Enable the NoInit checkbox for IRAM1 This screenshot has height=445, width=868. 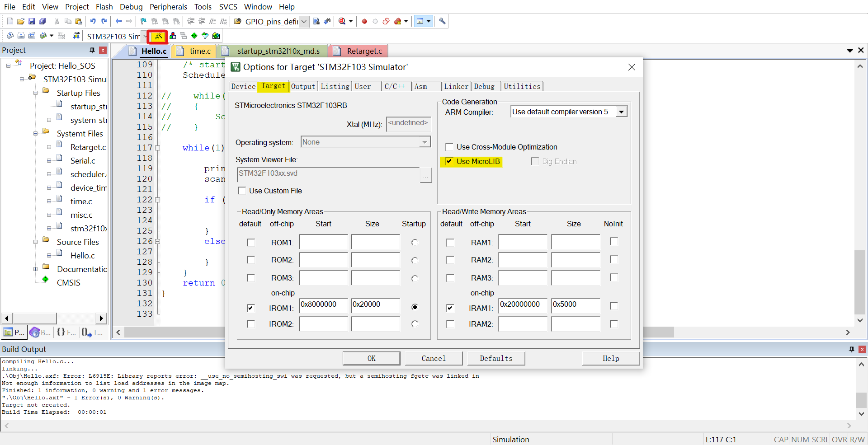click(x=614, y=306)
